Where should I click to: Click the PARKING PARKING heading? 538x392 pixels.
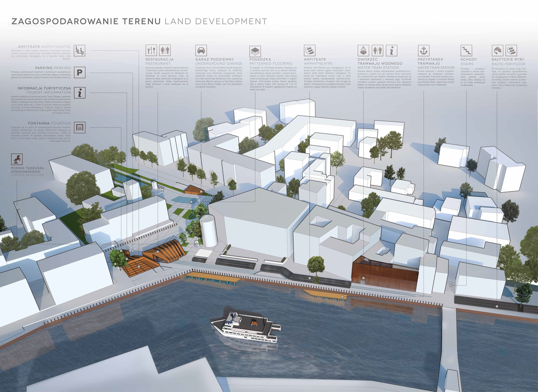[x=53, y=68]
